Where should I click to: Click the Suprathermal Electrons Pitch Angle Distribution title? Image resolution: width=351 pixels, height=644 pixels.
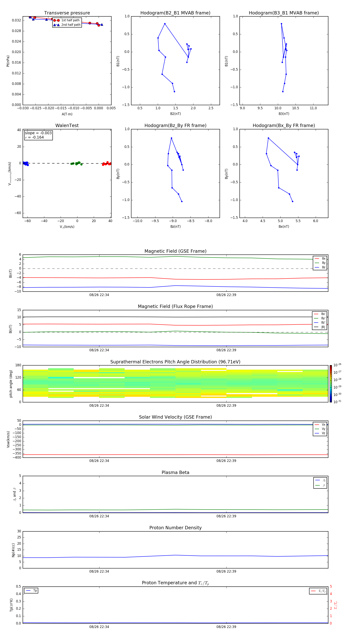[x=175, y=362]
